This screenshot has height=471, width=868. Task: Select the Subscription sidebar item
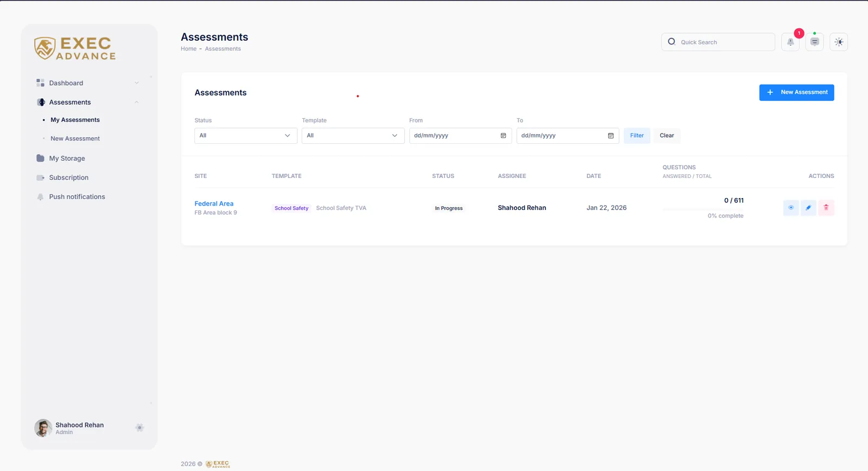tap(68, 177)
